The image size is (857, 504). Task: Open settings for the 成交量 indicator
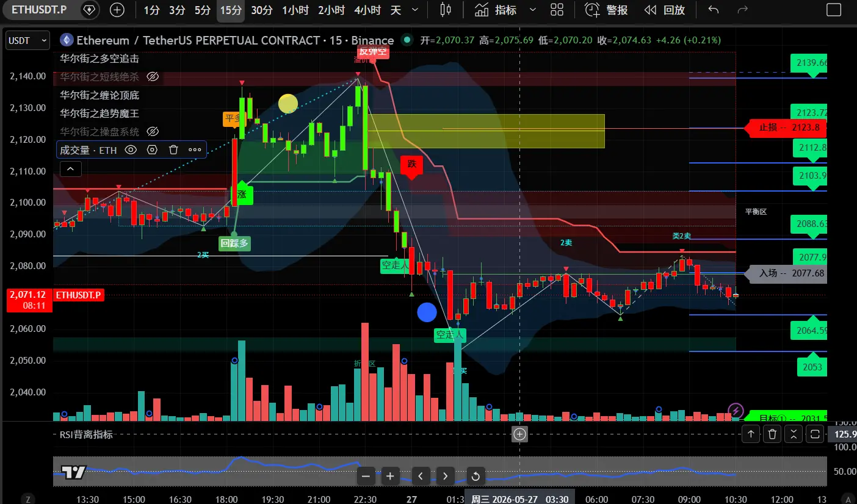pos(152,149)
